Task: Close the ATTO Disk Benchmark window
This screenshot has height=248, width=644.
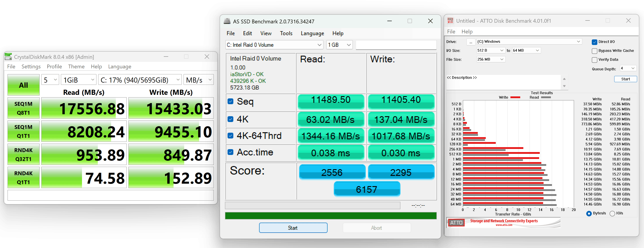Action: click(x=628, y=20)
